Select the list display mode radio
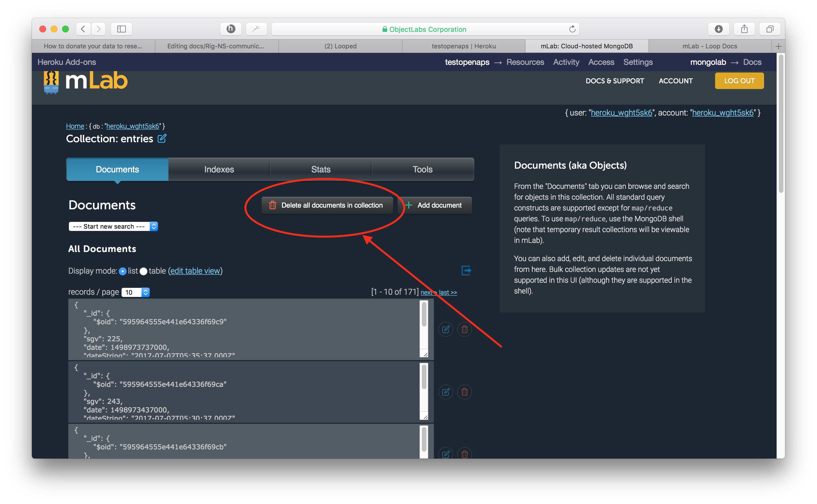This screenshot has width=817, height=504. (x=123, y=271)
